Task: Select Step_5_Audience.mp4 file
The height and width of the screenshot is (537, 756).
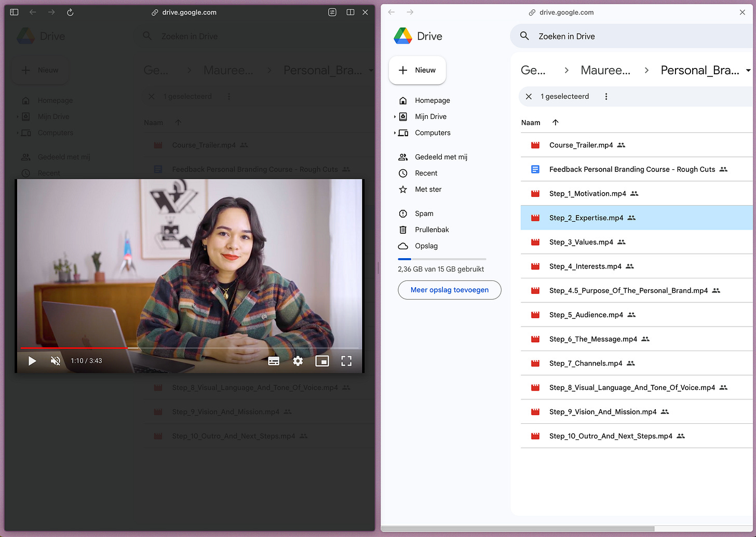Action: pos(637,315)
